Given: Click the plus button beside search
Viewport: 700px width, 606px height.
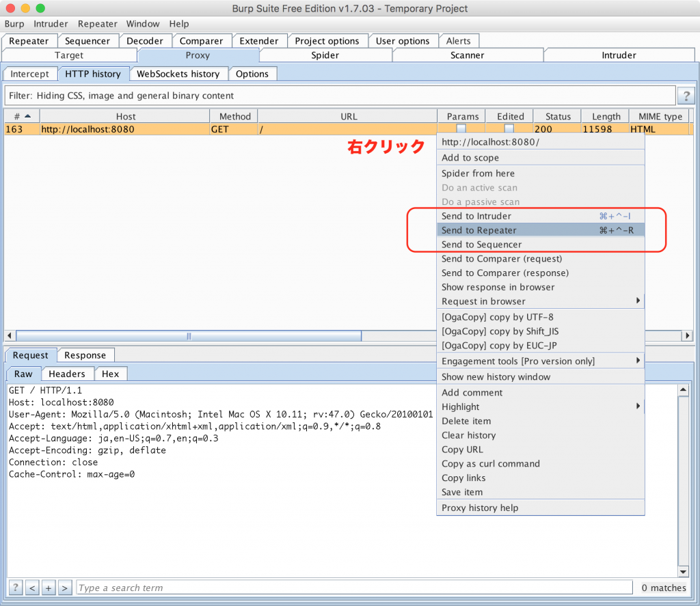Looking at the screenshot, I should point(49,588).
